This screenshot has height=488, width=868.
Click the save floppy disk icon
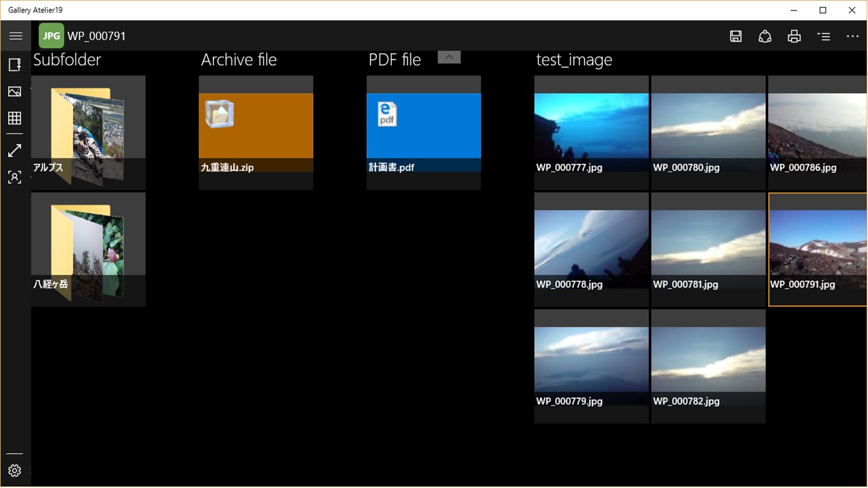click(x=736, y=37)
